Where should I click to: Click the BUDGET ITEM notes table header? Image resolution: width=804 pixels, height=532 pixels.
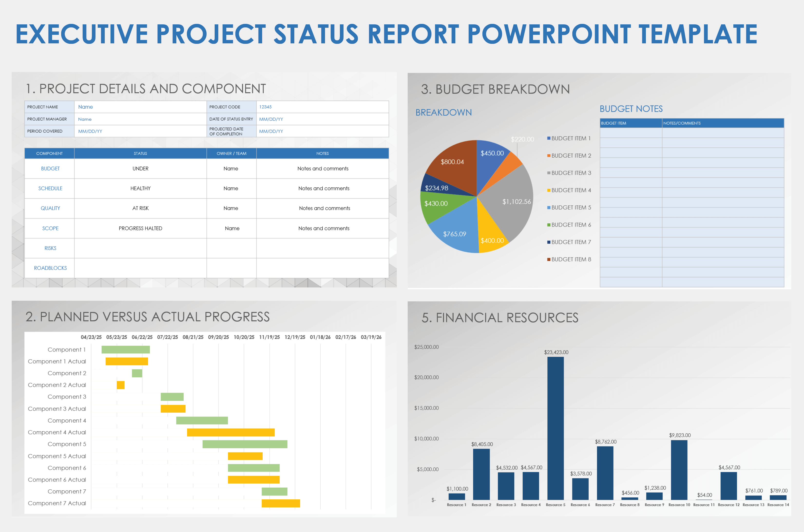631,123
